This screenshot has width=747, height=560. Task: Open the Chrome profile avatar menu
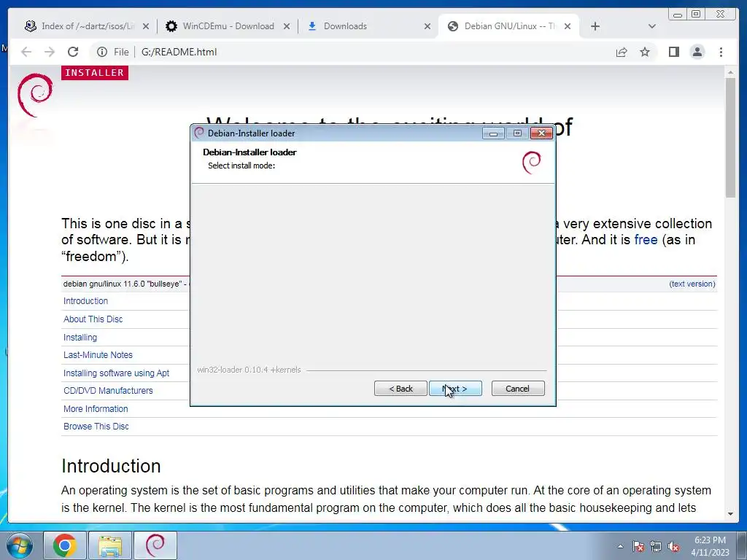coord(697,52)
